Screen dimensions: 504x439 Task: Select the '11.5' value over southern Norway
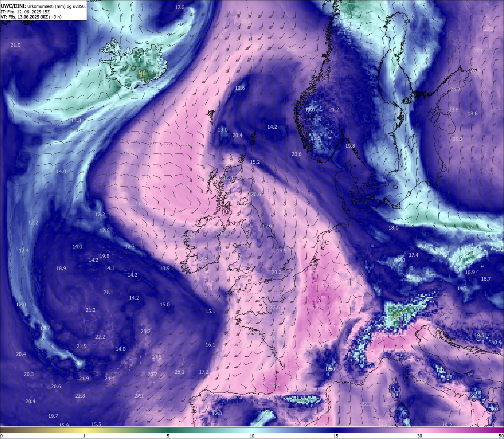tap(315, 138)
